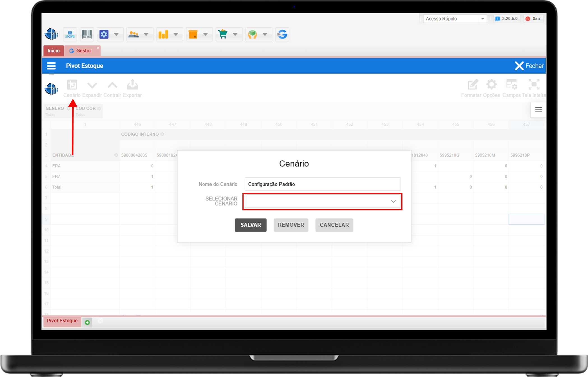Add new sheet with green plus
This screenshot has height=377, width=588.
point(87,323)
